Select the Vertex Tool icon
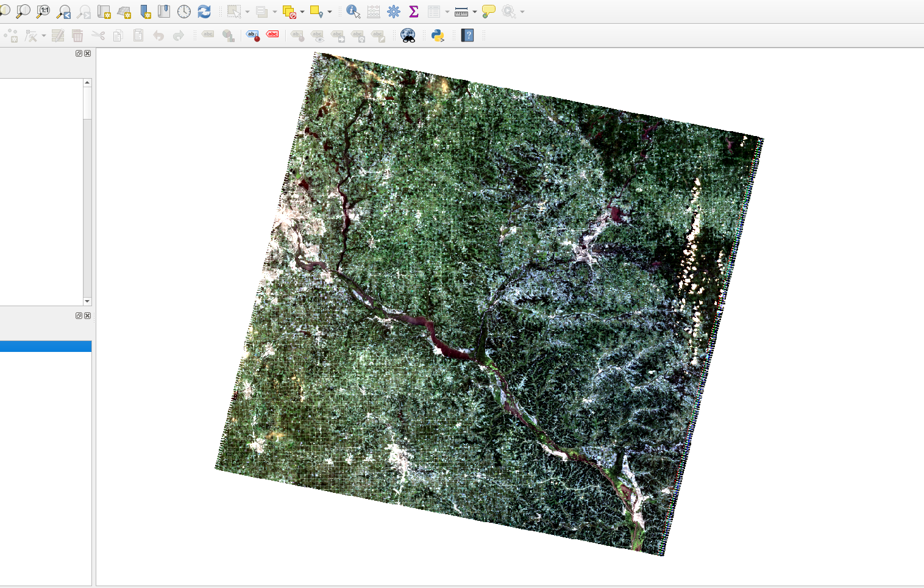 (30, 35)
